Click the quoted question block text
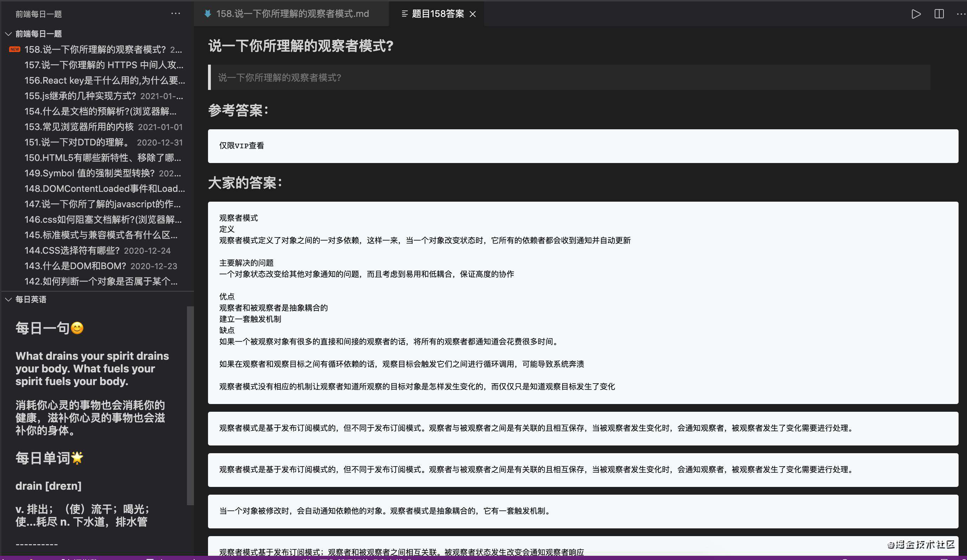The width and height of the screenshot is (967, 560). point(279,78)
